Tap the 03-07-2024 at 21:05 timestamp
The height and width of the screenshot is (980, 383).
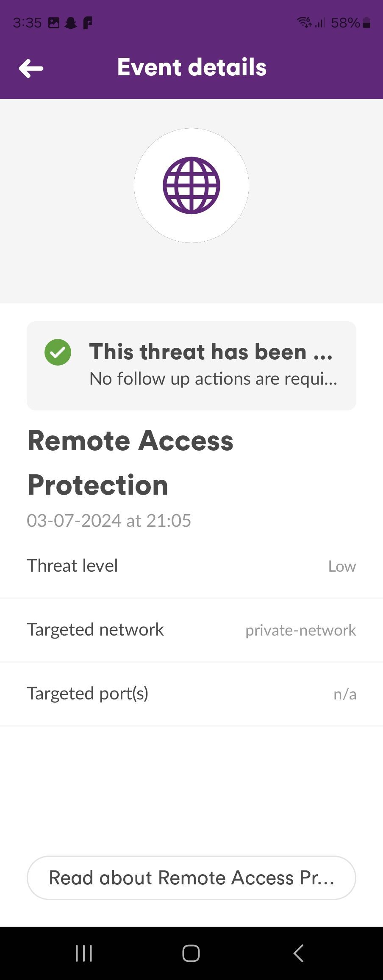(109, 520)
